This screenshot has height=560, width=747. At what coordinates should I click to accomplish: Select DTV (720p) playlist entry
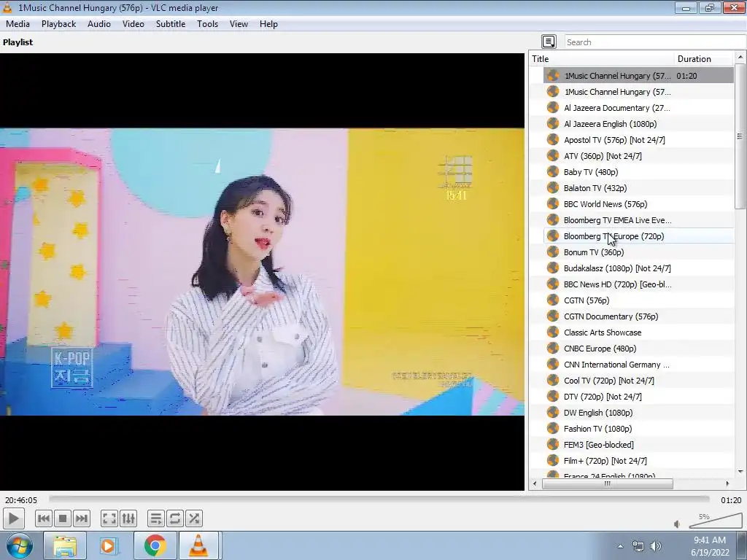click(638, 397)
